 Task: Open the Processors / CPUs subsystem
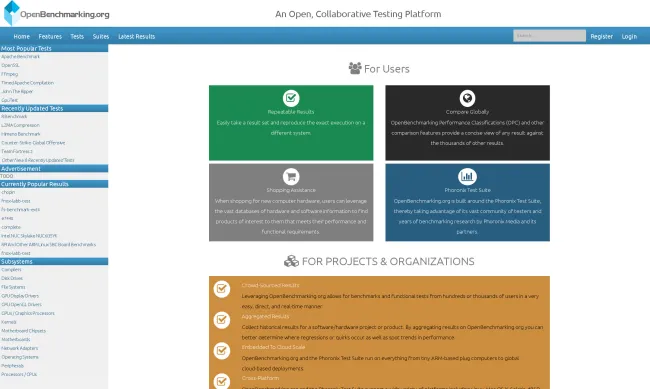tap(19, 374)
